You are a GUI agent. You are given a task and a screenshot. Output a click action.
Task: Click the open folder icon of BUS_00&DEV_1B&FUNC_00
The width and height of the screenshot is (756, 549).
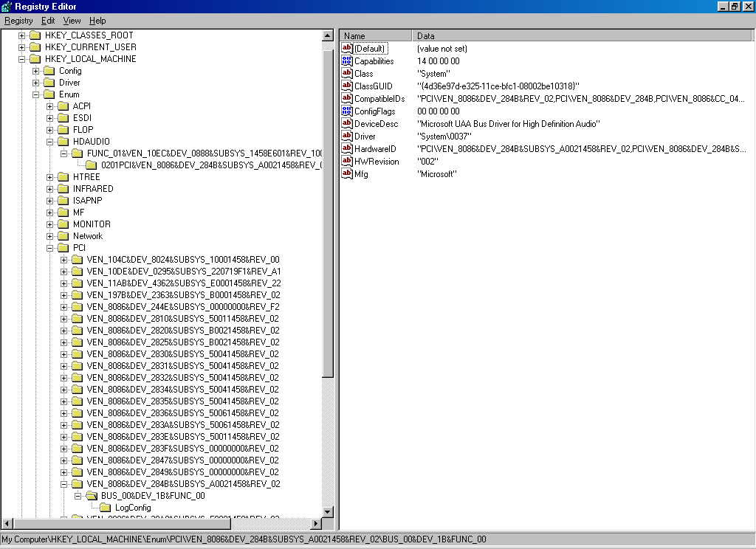tap(92, 495)
